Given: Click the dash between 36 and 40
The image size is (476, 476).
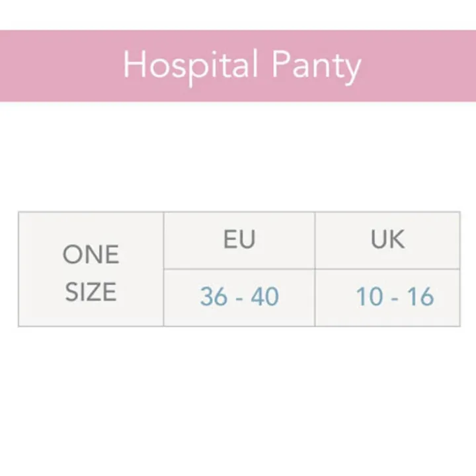Looking at the screenshot, I should tap(239, 298).
